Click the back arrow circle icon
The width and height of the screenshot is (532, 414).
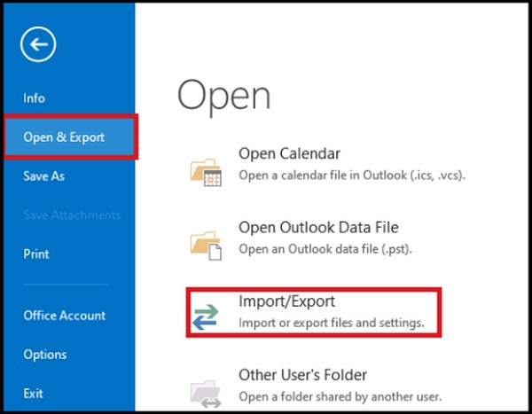click(39, 43)
